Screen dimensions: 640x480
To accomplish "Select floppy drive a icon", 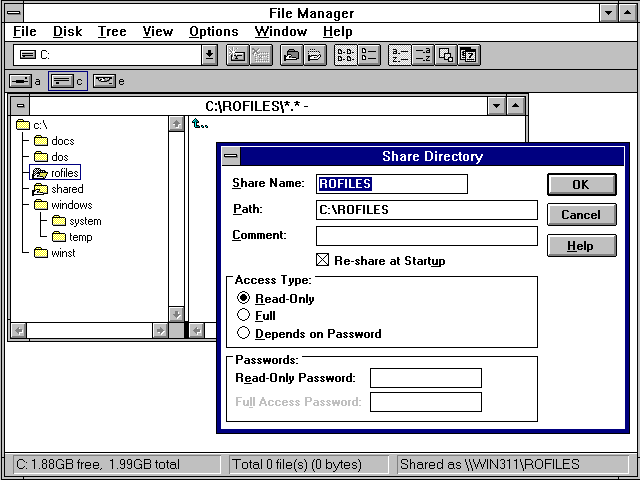I will click(x=20, y=81).
